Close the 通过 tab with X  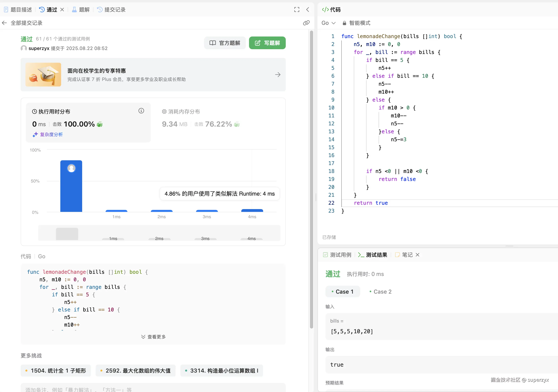[x=62, y=10]
